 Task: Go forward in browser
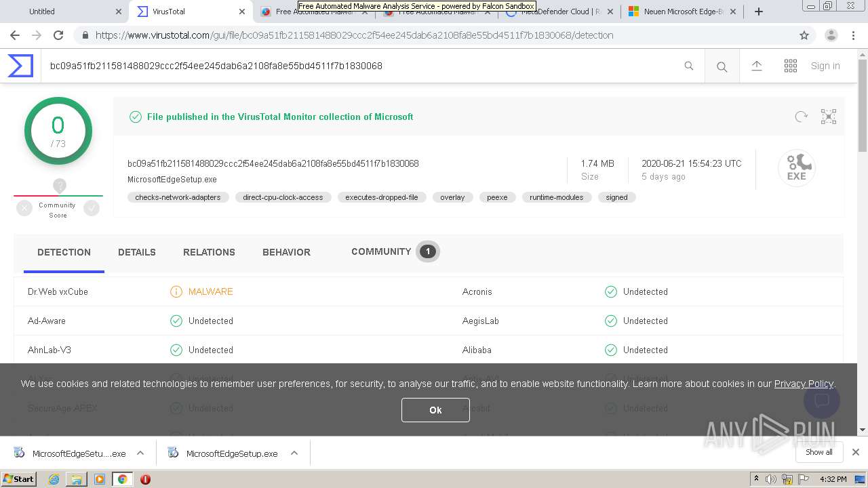click(37, 35)
